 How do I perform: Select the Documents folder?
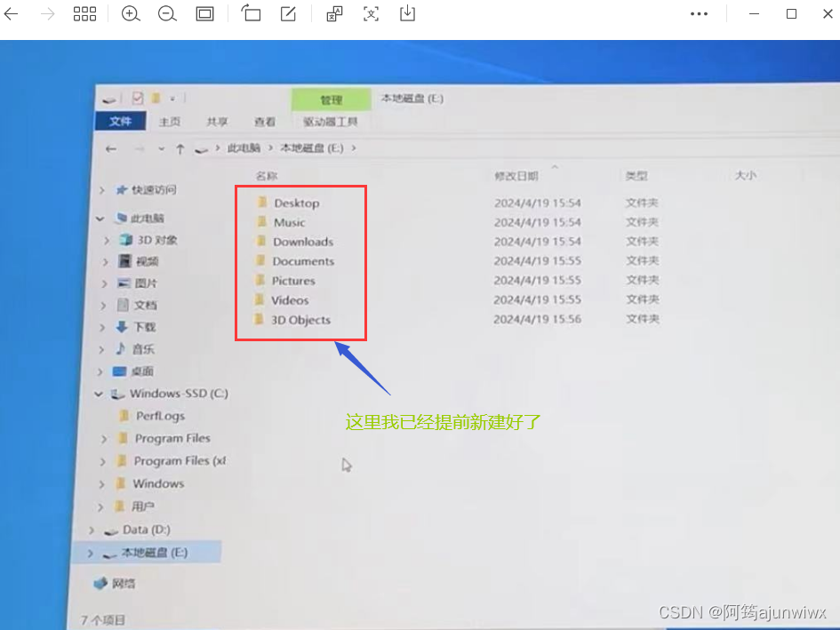pos(303,261)
